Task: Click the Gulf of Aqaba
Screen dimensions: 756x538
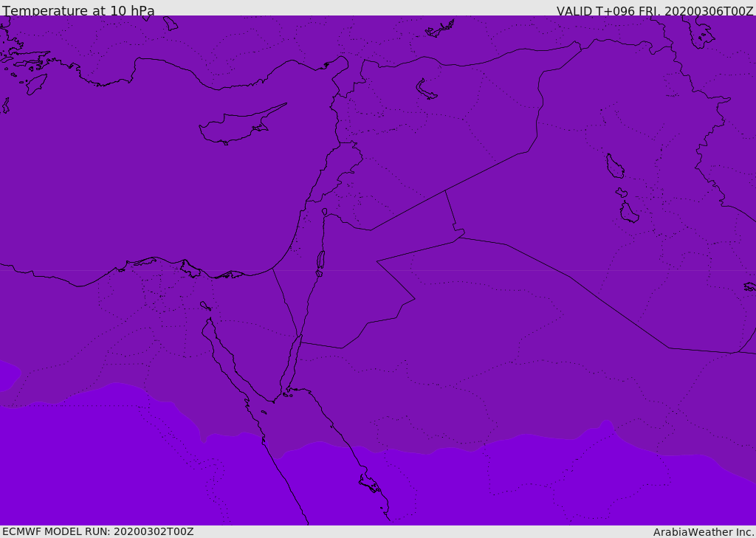Action: (x=293, y=363)
